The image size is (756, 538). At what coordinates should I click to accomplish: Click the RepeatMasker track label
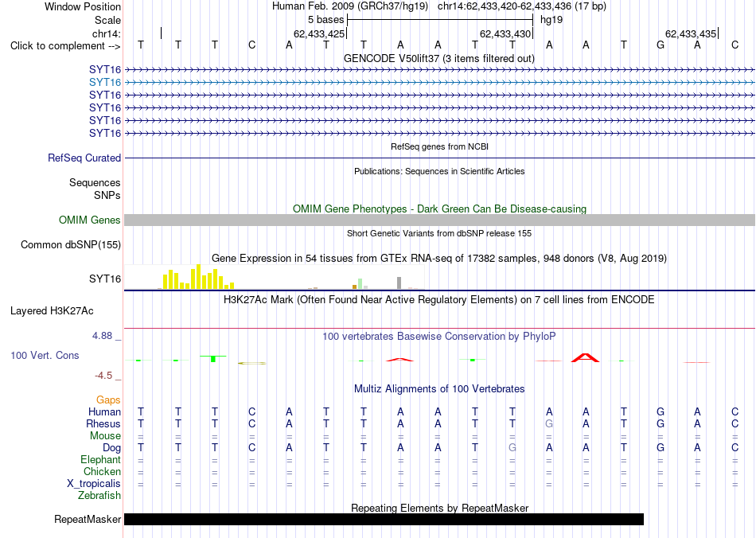pos(88,520)
